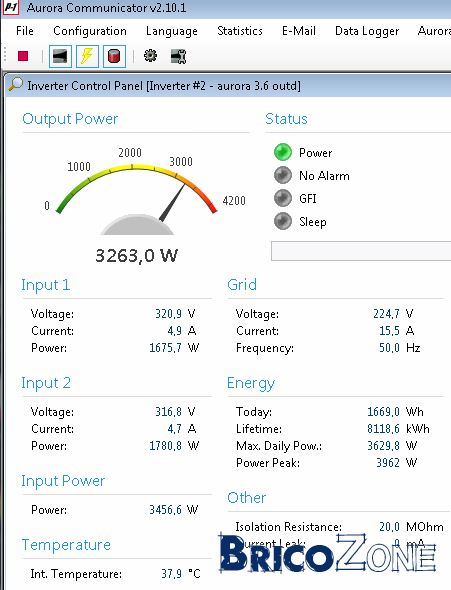Open the Configuration menu
The width and height of the screenshot is (451, 590).
coord(90,31)
